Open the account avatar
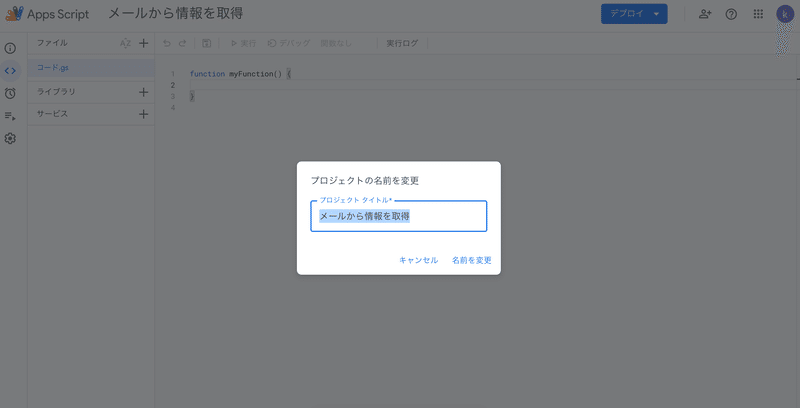Image resolution: width=800 pixels, height=408 pixels. click(x=785, y=14)
